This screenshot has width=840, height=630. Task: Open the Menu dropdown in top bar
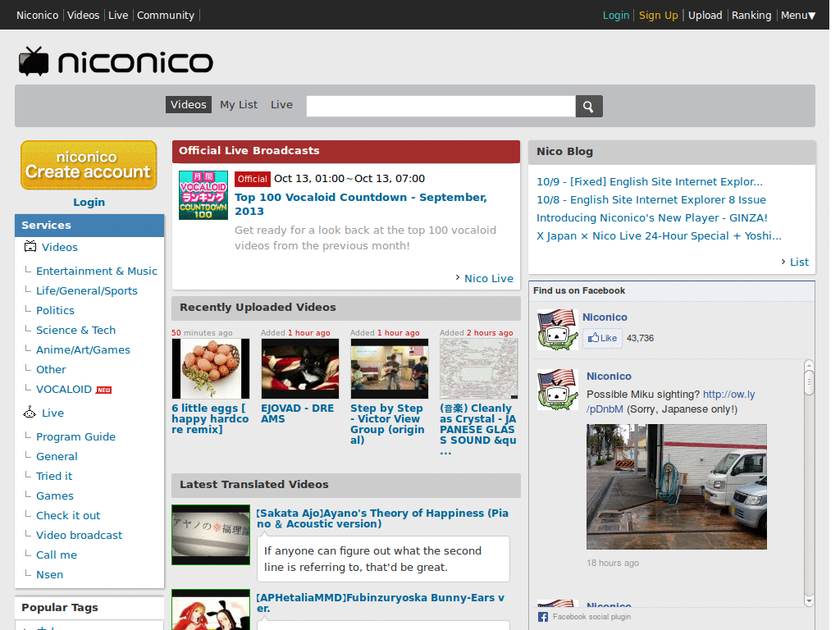797,15
